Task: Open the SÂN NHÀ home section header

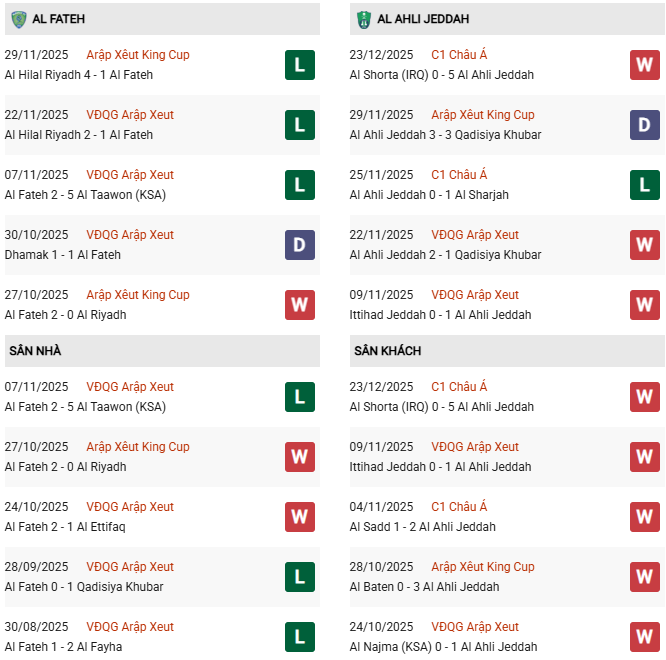Action: tap(35, 351)
